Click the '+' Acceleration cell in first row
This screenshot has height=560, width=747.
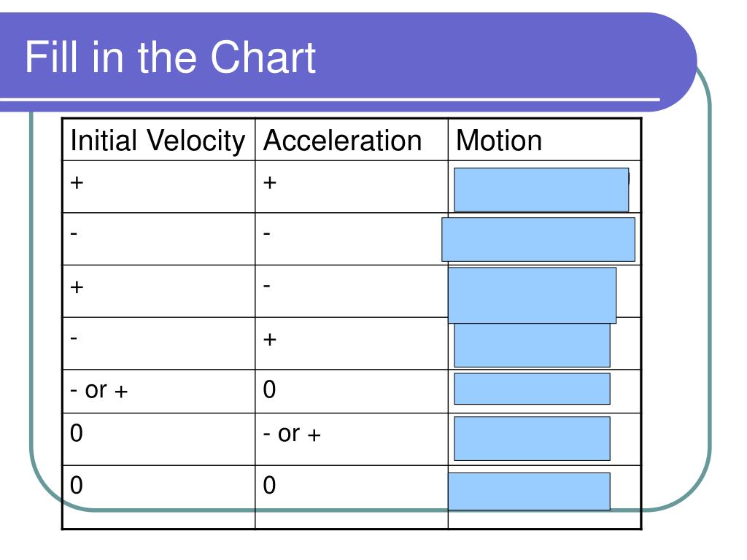352,187
